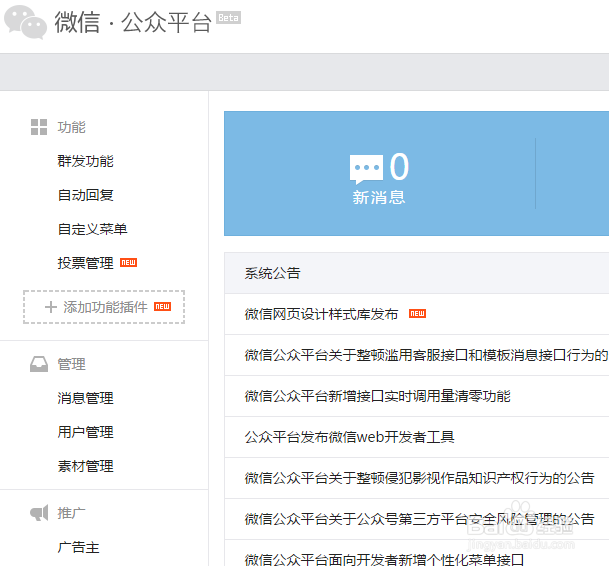The width and height of the screenshot is (609, 566).
Task: Click the 新消息 label
Action: (379, 198)
